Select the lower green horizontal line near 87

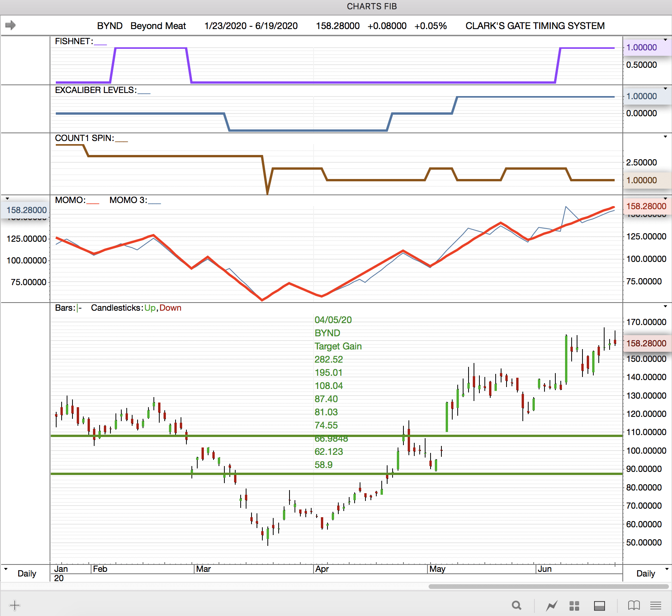(x=336, y=473)
